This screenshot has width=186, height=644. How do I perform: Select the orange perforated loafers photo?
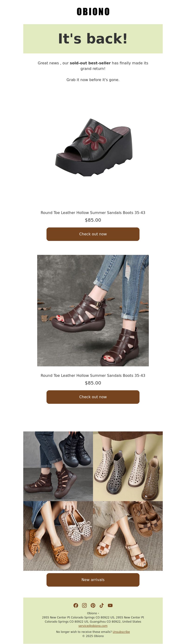58,536
